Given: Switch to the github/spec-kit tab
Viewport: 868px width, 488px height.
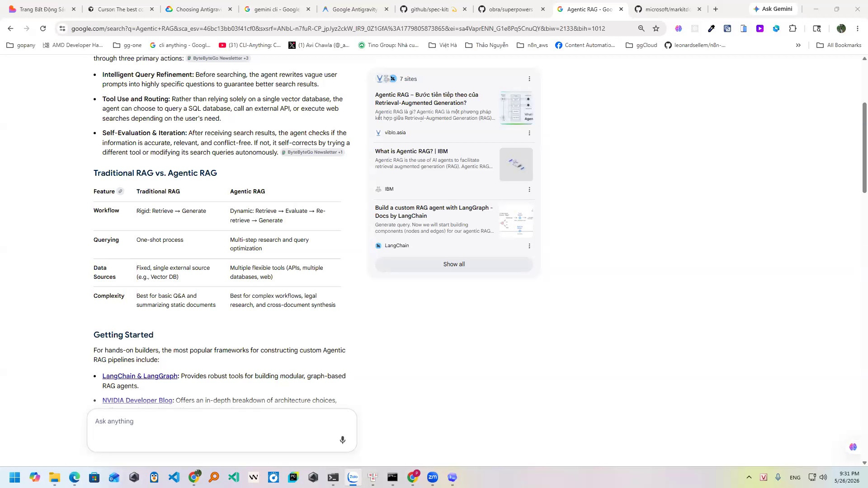Looking at the screenshot, I should click(434, 9).
